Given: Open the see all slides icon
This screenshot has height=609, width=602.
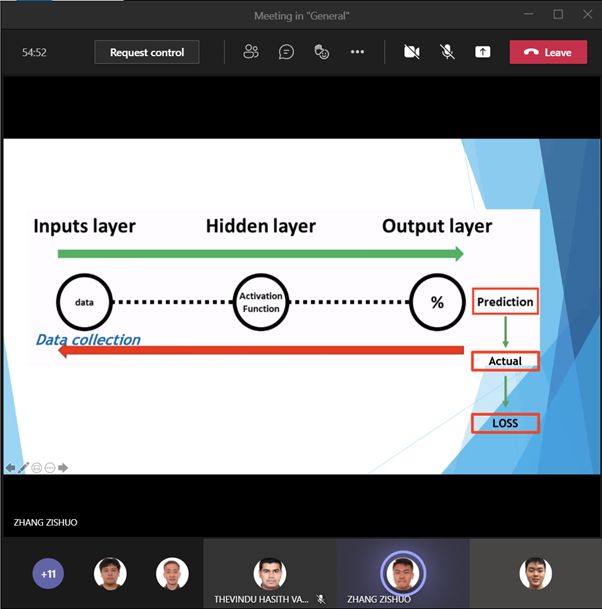Looking at the screenshot, I should click(x=37, y=468).
